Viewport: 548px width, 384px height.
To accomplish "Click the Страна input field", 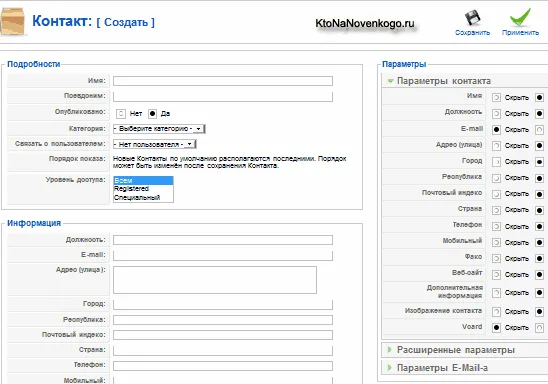I will 223,350.
